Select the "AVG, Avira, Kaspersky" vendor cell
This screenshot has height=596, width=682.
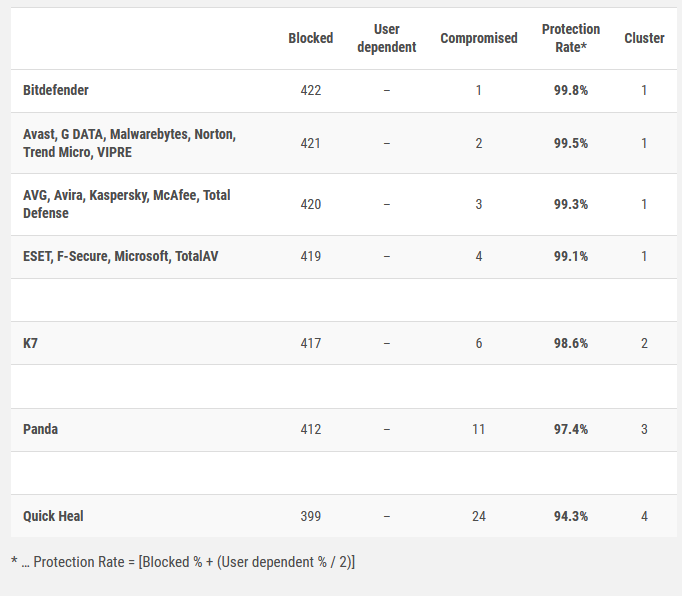[x=126, y=204]
